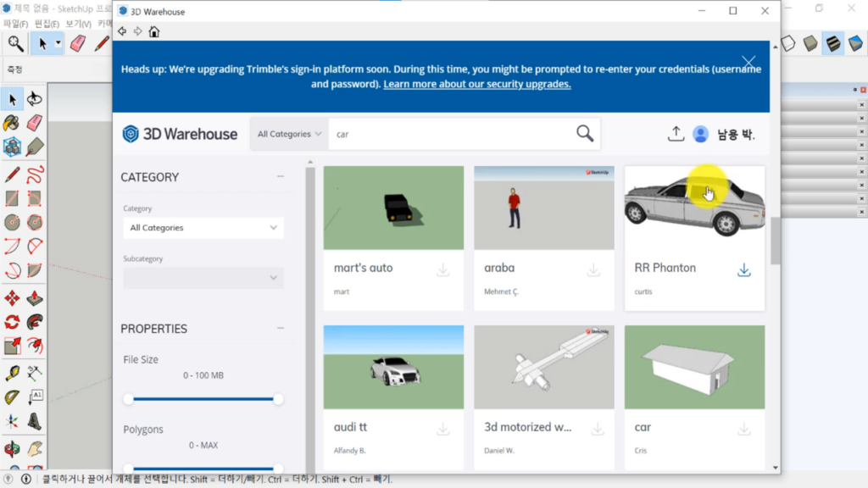Screen dimensions: 868x488
Task: Open the araba model thumbnail
Action: coord(544,208)
